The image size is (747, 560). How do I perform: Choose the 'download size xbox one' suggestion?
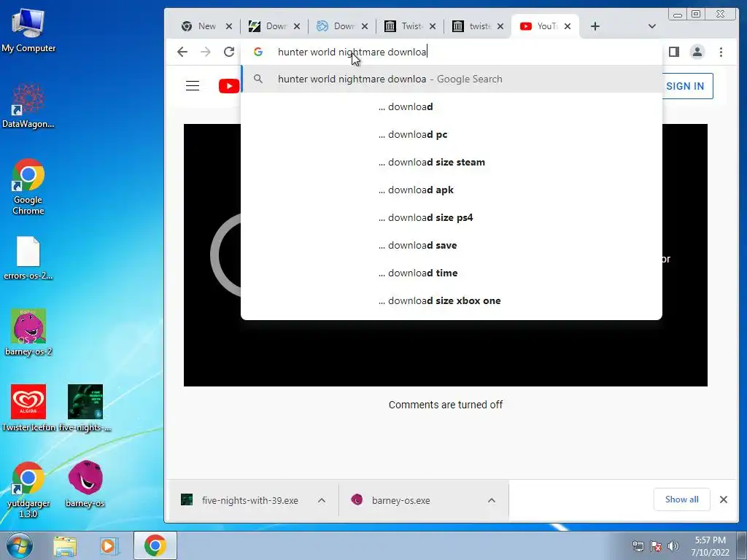[452, 300]
